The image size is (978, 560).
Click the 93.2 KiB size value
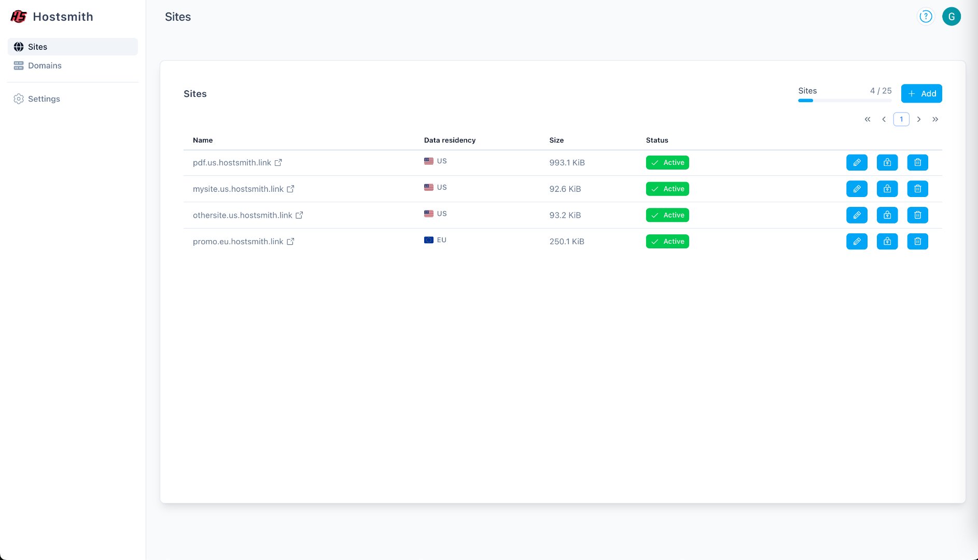(565, 215)
